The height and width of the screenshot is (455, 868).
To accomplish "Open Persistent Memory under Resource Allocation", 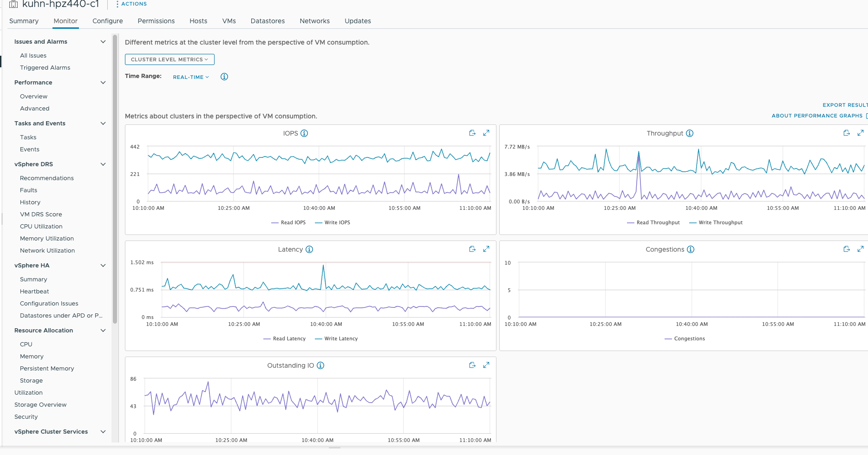I will pos(47,369).
